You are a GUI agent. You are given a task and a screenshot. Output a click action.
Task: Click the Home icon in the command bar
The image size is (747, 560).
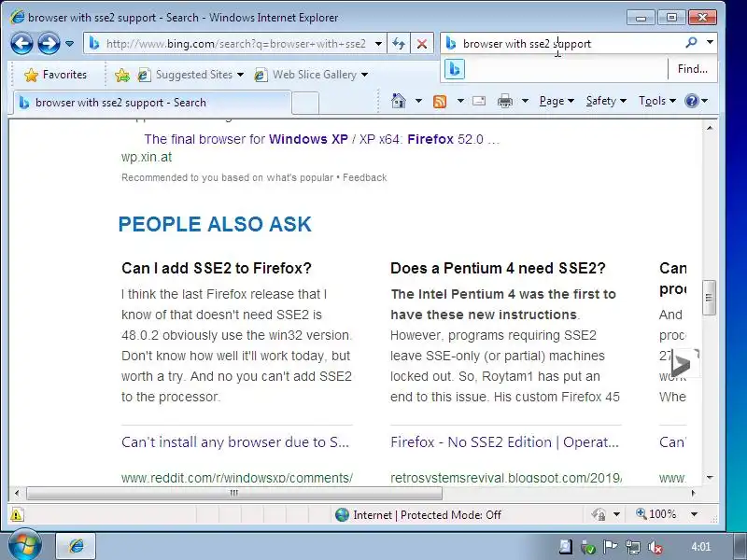[x=399, y=101]
